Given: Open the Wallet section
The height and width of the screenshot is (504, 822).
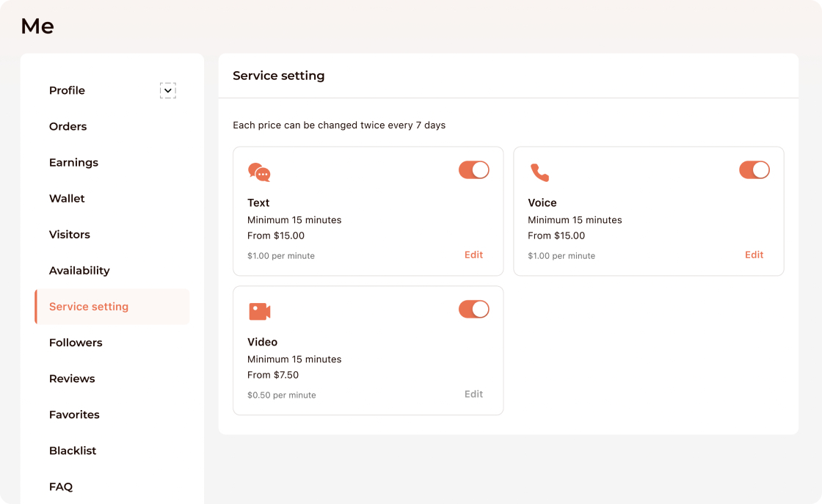Looking at the screenshot, I should (67, 198).
